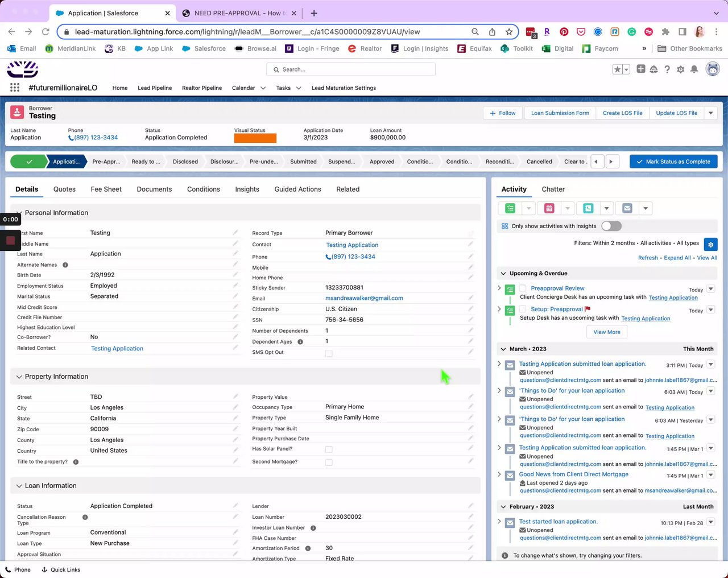
Task: Bookmark this page with star icon
Action: [509, 32]
